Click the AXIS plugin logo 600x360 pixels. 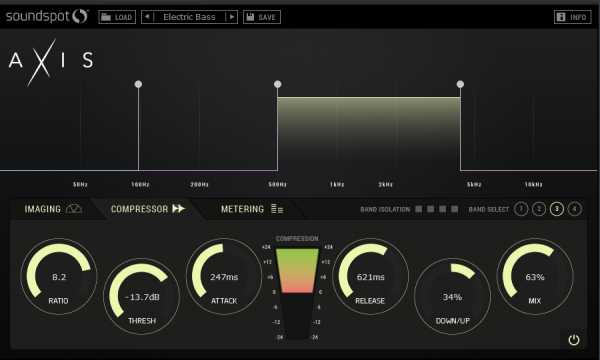[x=51, y=61]
